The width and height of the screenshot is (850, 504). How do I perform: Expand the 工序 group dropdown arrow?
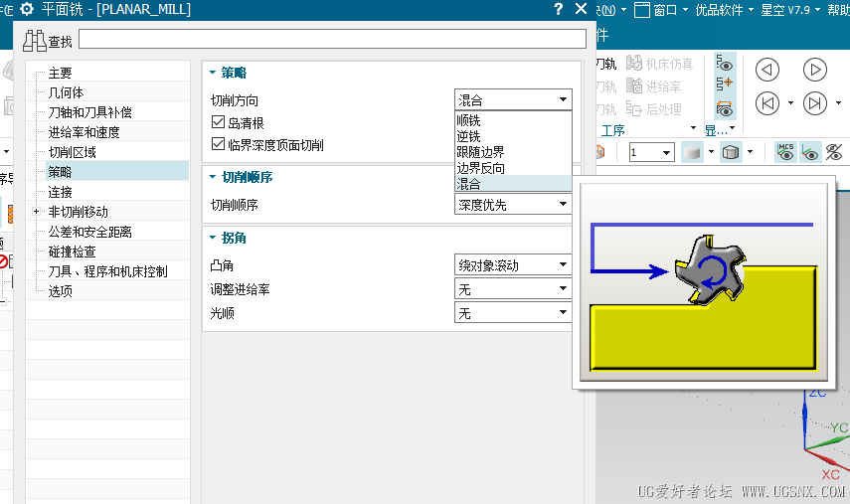point(693,128)
